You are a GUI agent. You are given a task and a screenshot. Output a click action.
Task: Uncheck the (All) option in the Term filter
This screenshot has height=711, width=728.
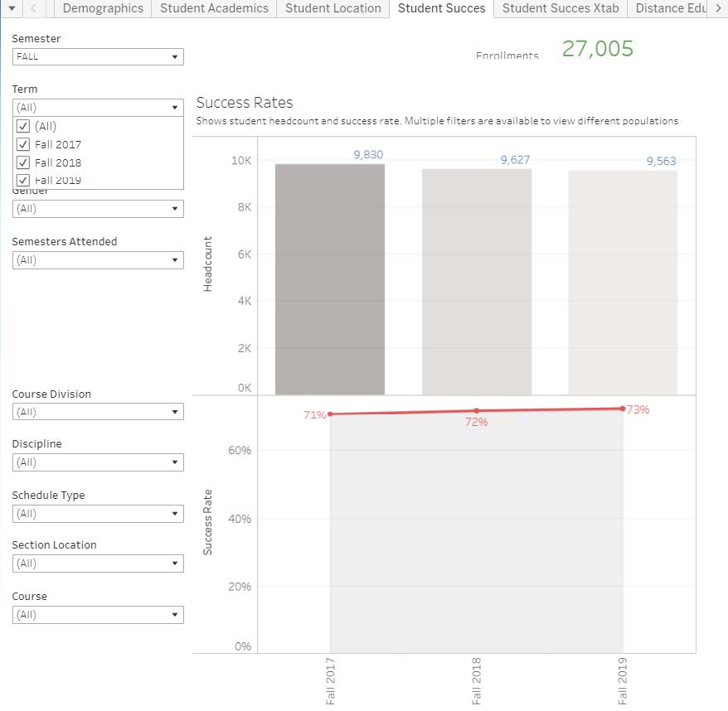[x=22, y=126]
